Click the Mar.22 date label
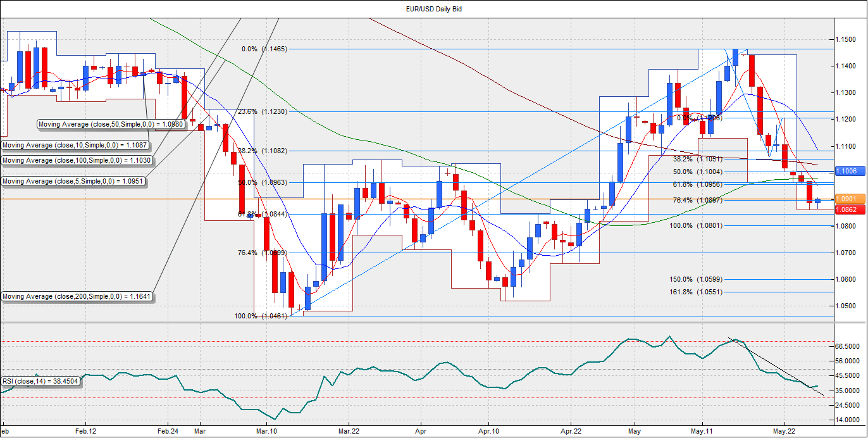 click(349, 430)
